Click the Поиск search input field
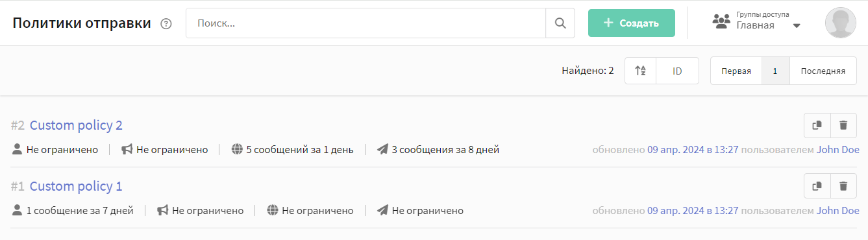 pos(366,23)
